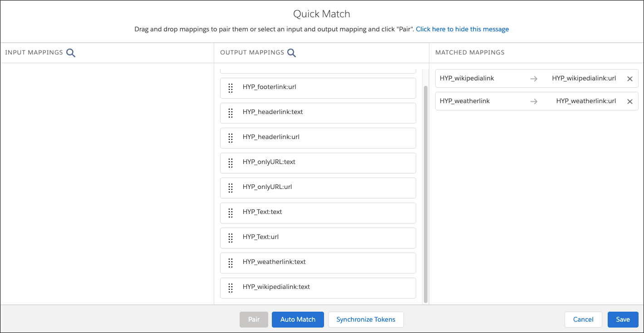Click the drag handle on HYP_headerlink:text
644x333 pixels.
click(x=231, y=113)
